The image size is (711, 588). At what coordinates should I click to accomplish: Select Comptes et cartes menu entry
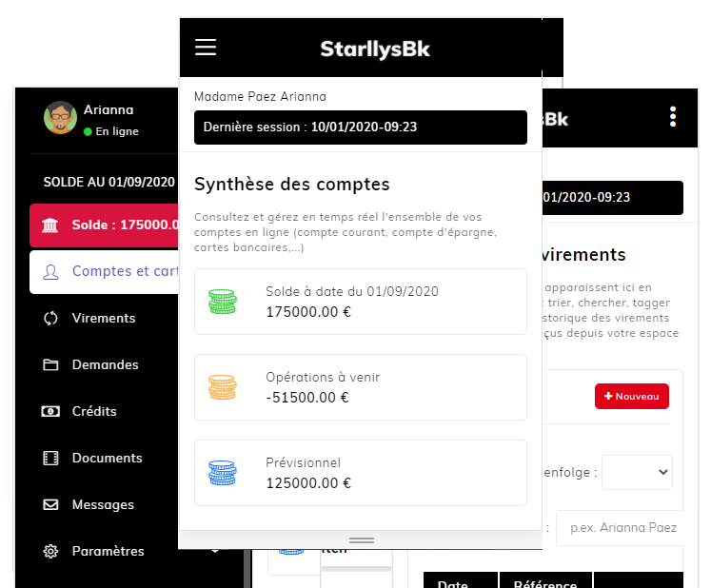click(x=114, y=272)
